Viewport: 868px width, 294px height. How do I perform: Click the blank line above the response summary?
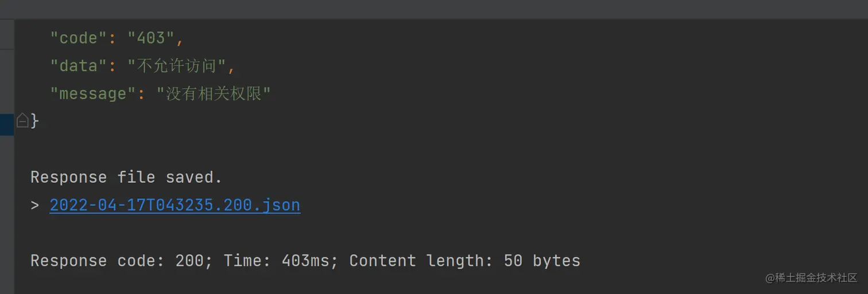(x=230, y=233)
